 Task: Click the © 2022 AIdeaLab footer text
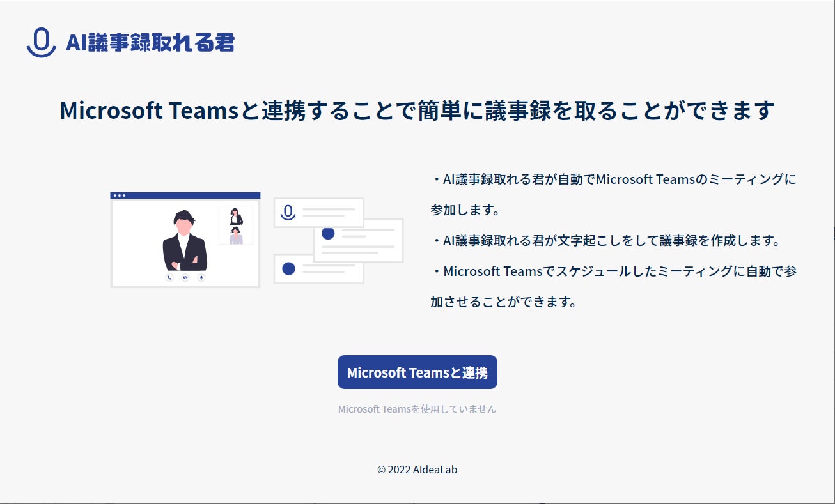pyautogui.click(x=417, y=470)
